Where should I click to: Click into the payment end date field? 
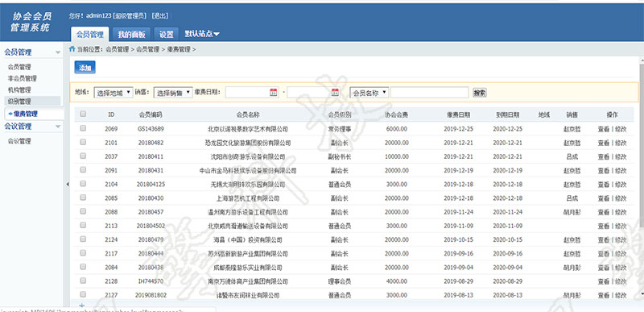pyautogui.click(x=313, y=93)
